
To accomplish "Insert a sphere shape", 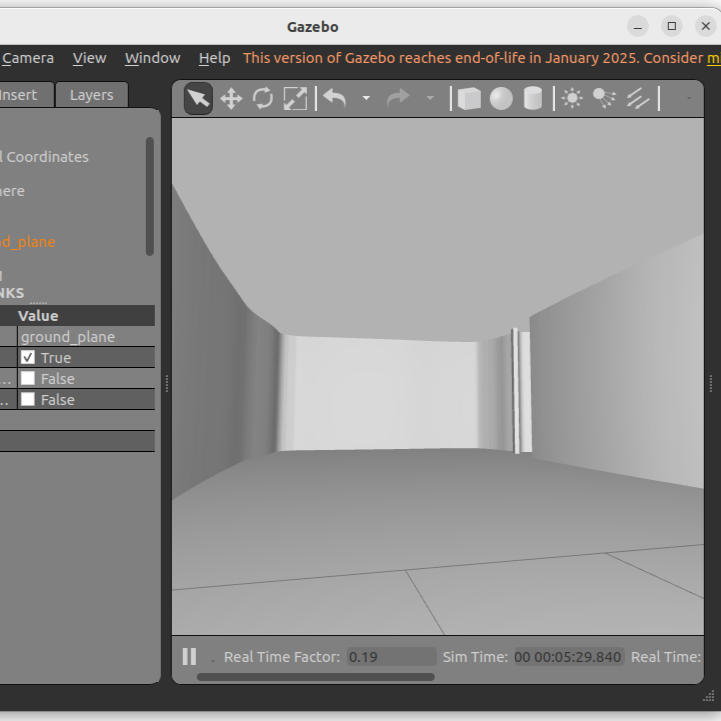I will (x=501, y=98).
